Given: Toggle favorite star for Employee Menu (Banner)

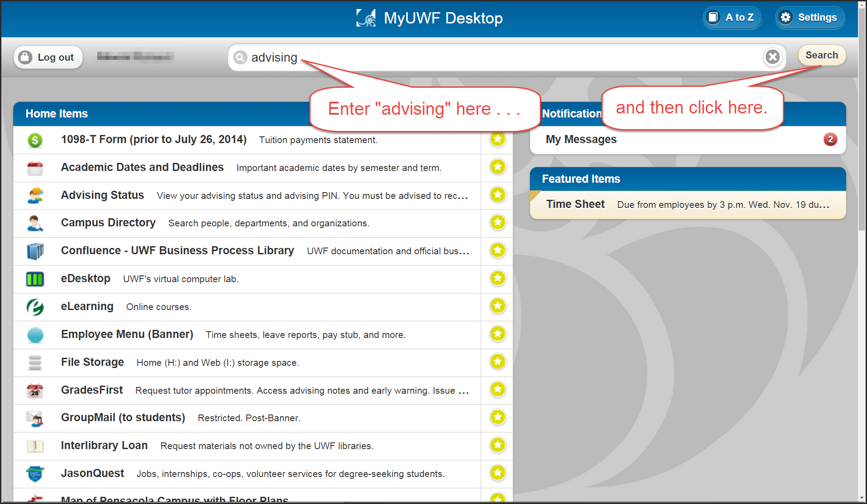Looking at the screenshot, I should pyautogui.click(x=498, y=334).
